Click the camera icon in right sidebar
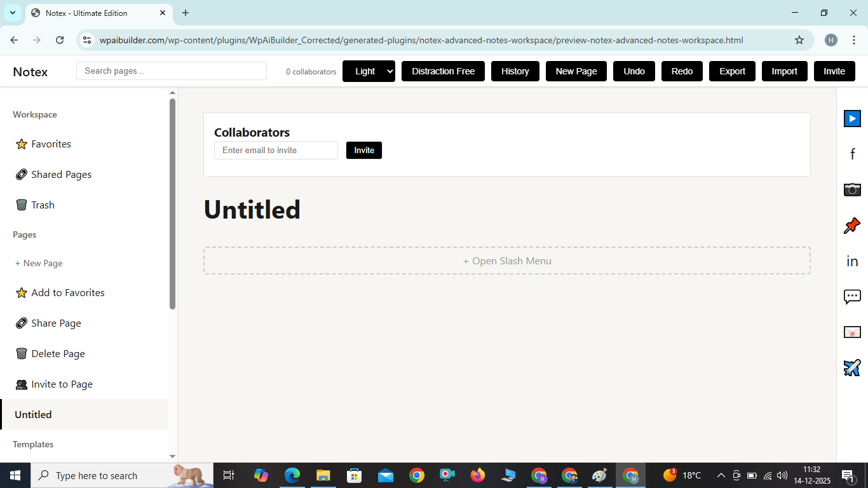This screenshot has width=868, height=488. (x=852, y=189)
